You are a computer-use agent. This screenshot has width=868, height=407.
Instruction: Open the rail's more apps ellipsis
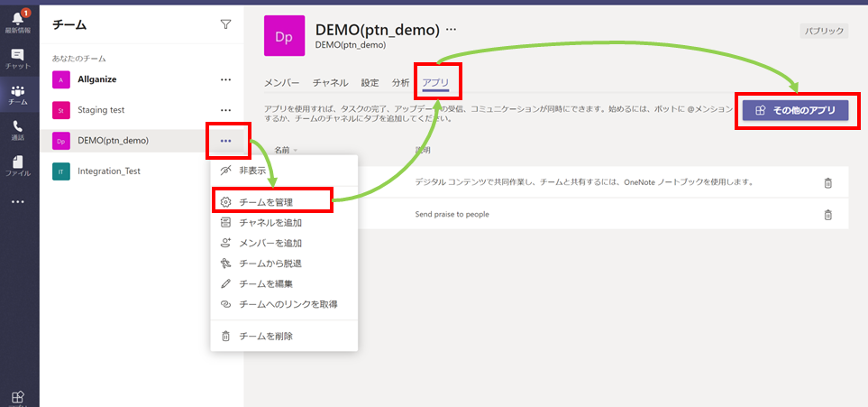click(18, 202)
